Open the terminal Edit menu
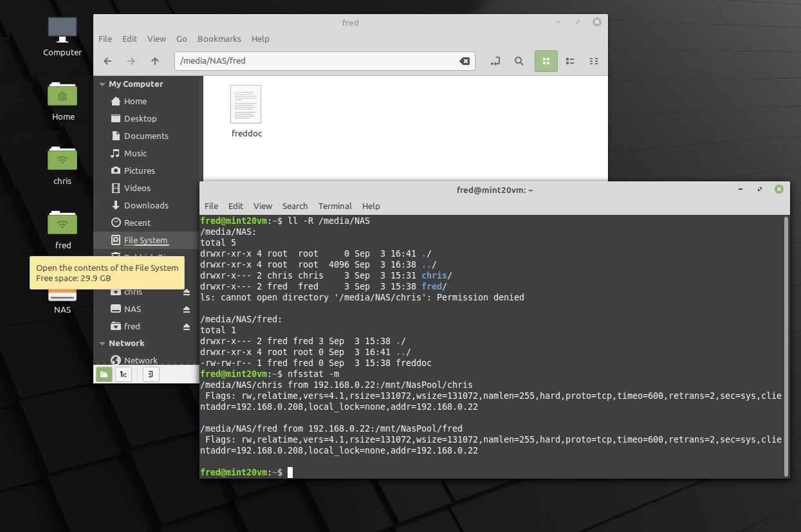This screenshot has height=532, width=801. [x=235, y=206]
